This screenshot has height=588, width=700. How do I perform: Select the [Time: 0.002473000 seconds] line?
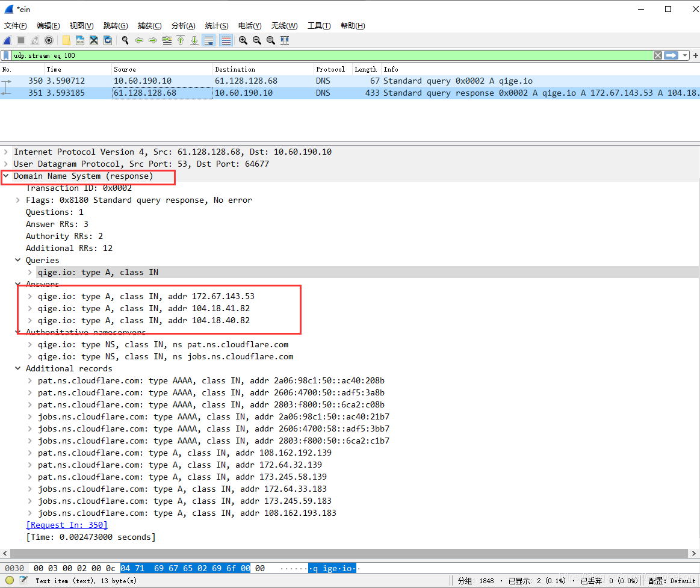tap(91, 537)
